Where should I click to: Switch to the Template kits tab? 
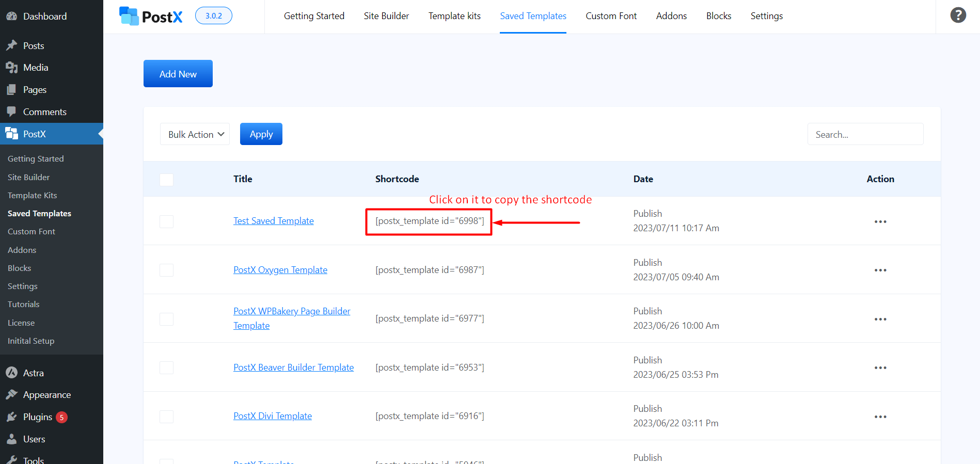tap(454, 16)
